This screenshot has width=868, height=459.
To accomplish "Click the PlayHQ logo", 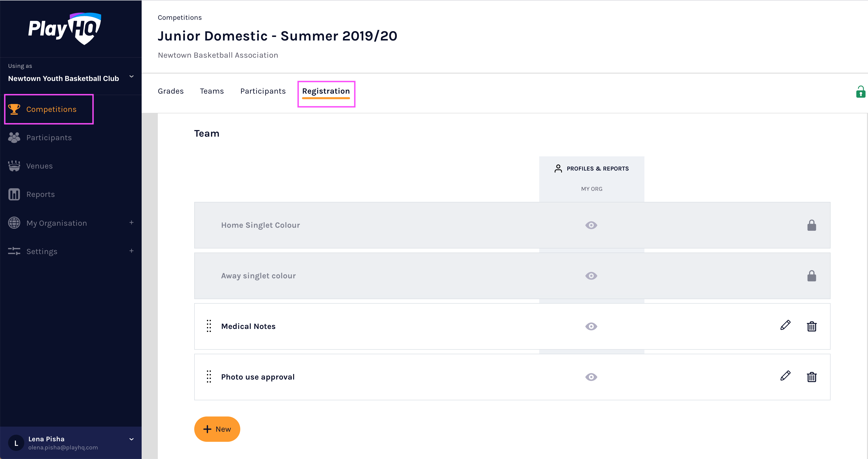I will pos(65,29).
